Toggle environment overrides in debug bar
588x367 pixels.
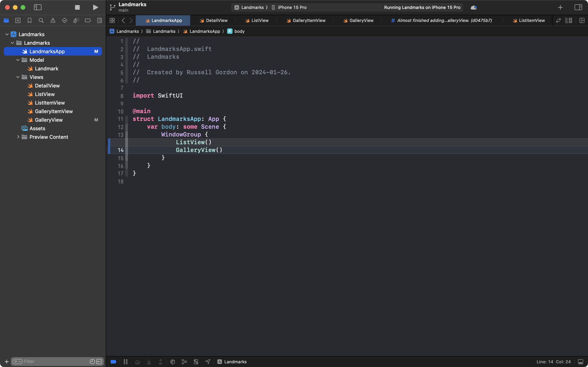tap(196, 361)
